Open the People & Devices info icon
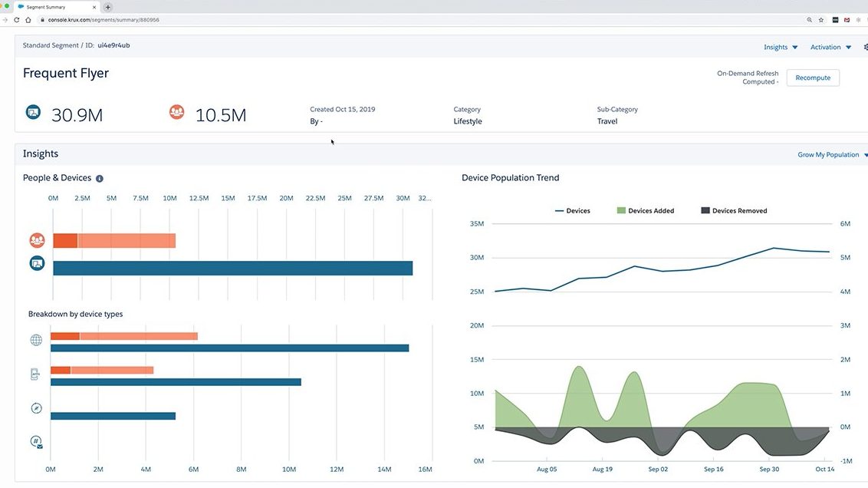This screenshot has width=868, height=488. pyautogui.click(x=100, y=178)
